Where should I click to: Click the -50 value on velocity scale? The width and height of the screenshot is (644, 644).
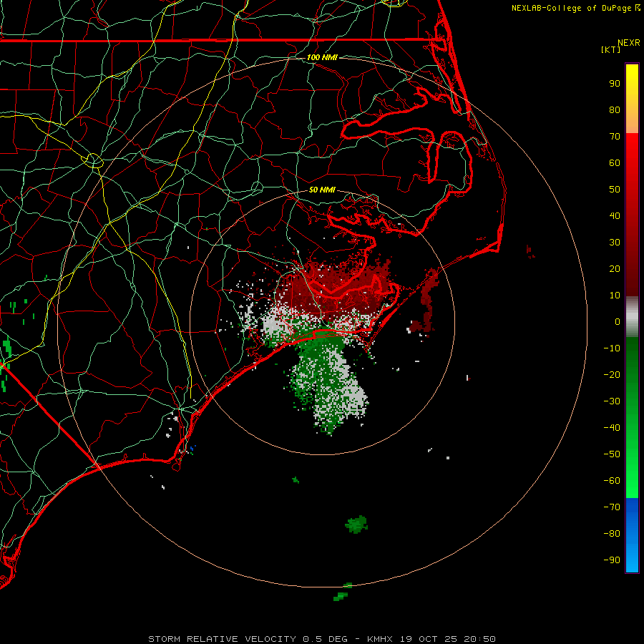pyautogui.click(x=612, y=454)
